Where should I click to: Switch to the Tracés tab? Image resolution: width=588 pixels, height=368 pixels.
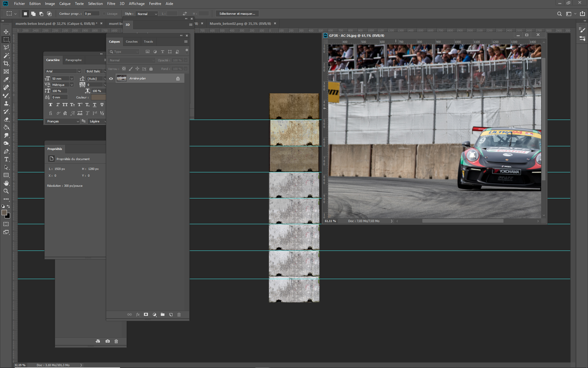coord(148,42)
